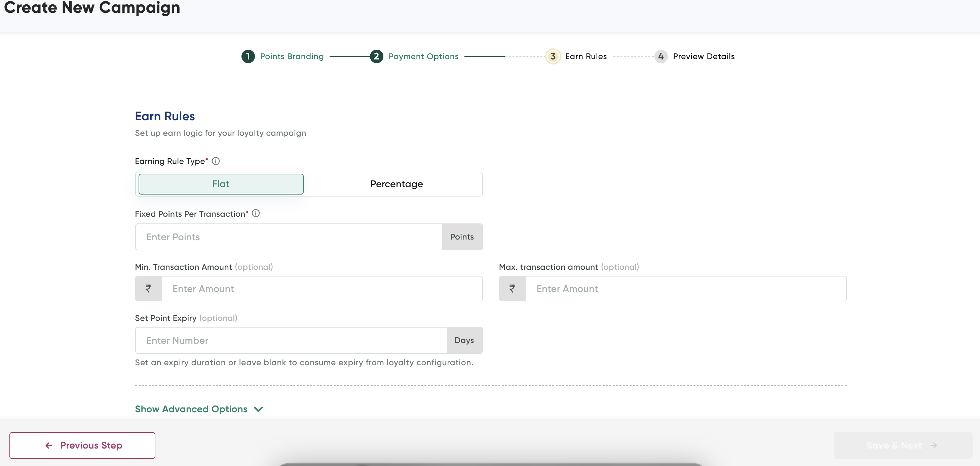980x466 pixels.
Task: Click the Save & Next button
Action: pyautogui.click(x=903, y=445)
